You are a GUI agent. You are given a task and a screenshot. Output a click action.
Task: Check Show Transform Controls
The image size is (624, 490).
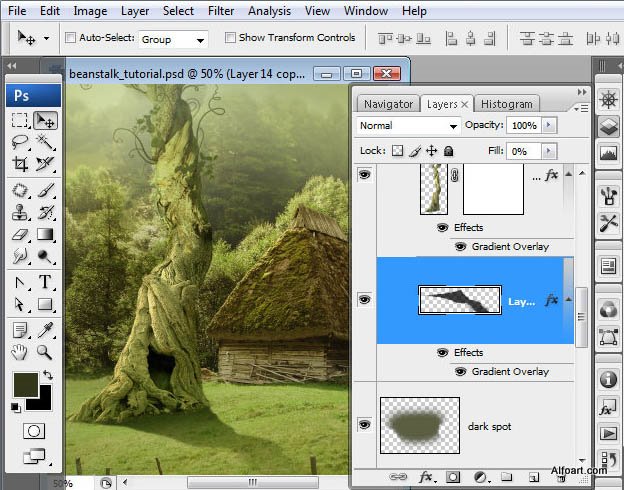pyautogui.click(x=231, y=38)
